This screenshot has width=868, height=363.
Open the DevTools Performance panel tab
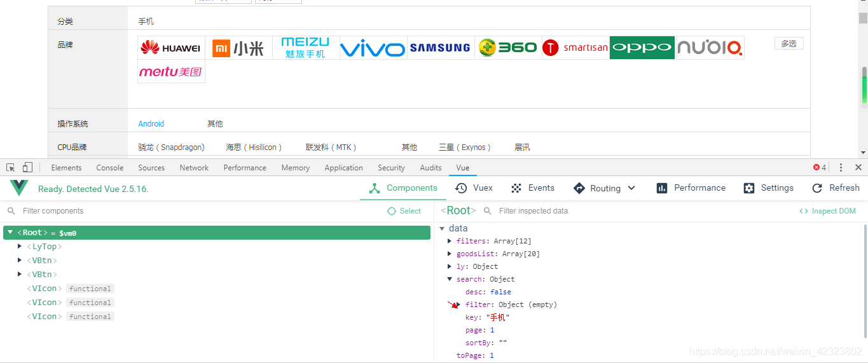(245, 168)
